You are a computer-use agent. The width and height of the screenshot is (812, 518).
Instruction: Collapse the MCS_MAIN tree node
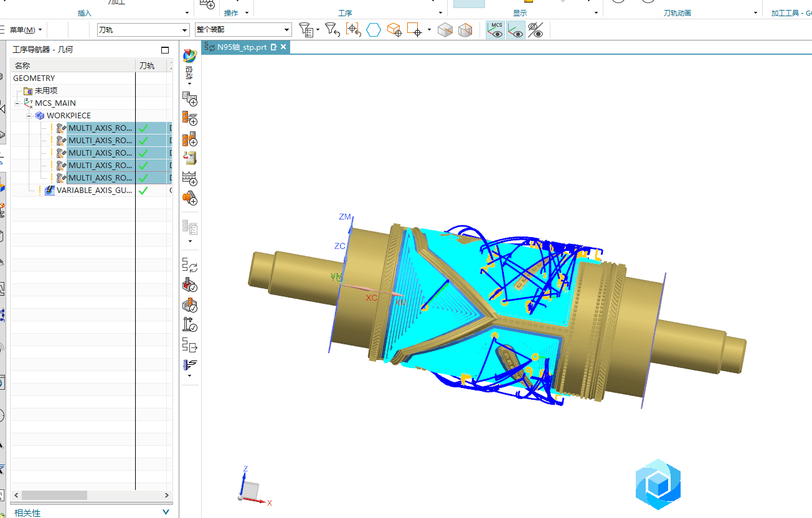click(17, 103)
